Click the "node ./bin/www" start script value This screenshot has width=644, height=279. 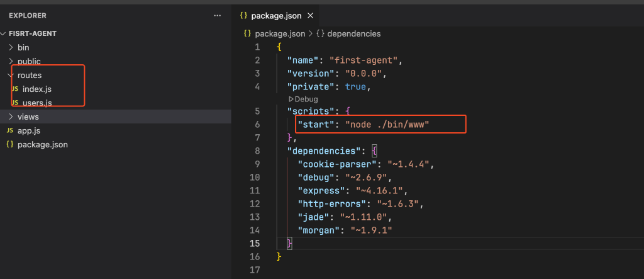[x=386, y=125]
